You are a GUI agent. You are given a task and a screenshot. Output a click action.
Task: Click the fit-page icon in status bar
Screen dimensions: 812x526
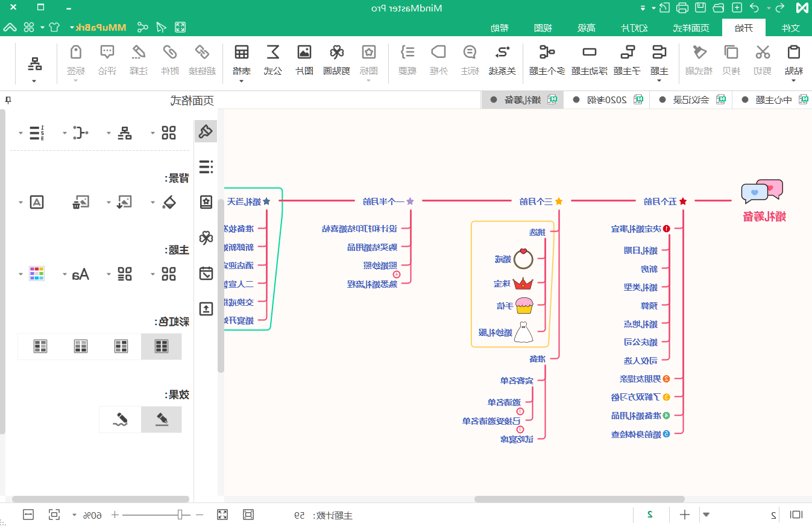(248, 515)
